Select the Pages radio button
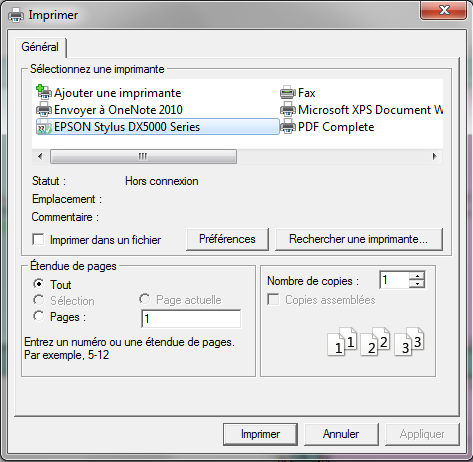This screenshot has height=462, width=473. tap(39, 316)
